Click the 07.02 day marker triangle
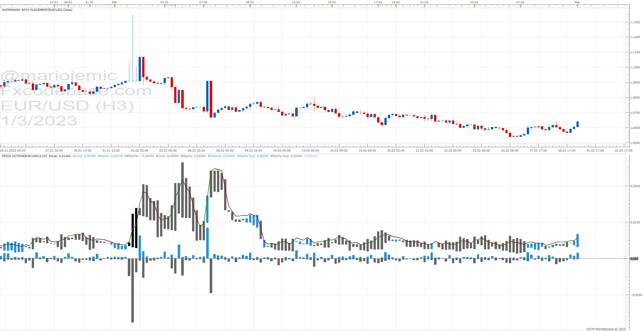This screenshot has width=644, height=331. coord(204,6)
